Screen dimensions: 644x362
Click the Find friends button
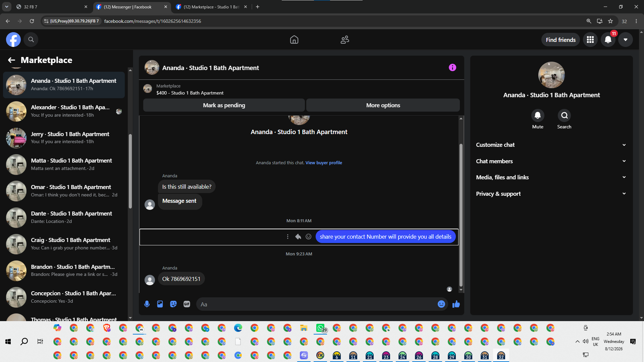560,40
